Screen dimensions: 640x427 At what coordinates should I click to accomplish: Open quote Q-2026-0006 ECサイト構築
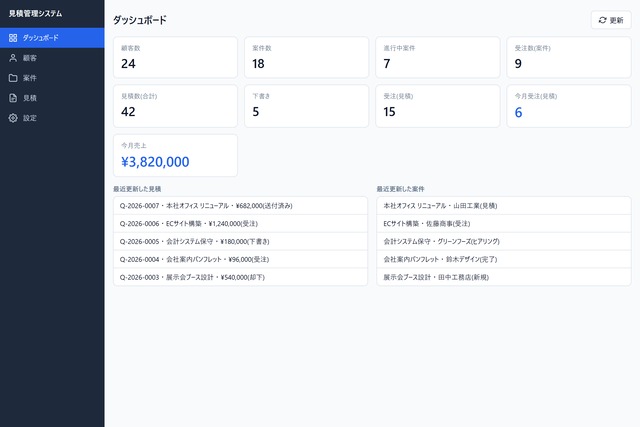pyautogui.click(x=240, y=224)
